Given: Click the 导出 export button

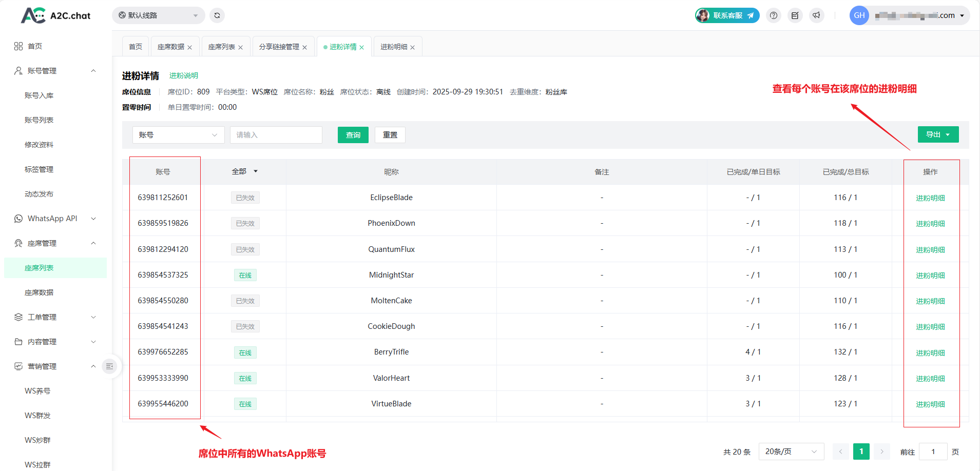Looking at the screenshot, I should coord(938,134).
